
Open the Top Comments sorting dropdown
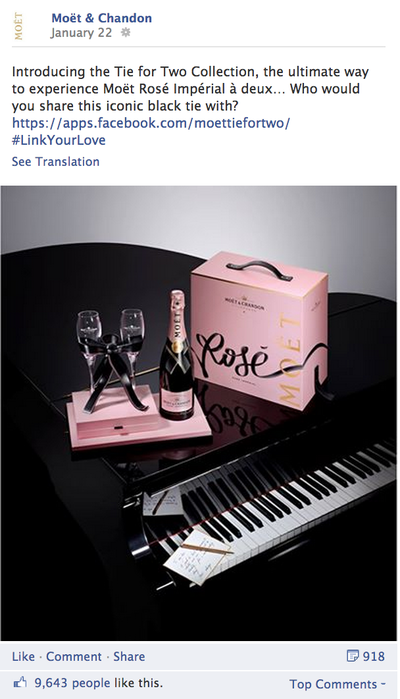(338, 684)
